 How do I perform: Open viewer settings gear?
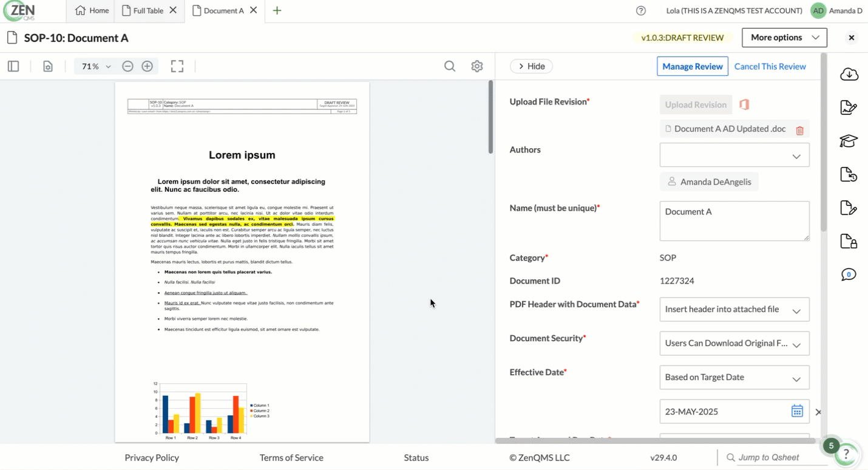coord(477,66)
